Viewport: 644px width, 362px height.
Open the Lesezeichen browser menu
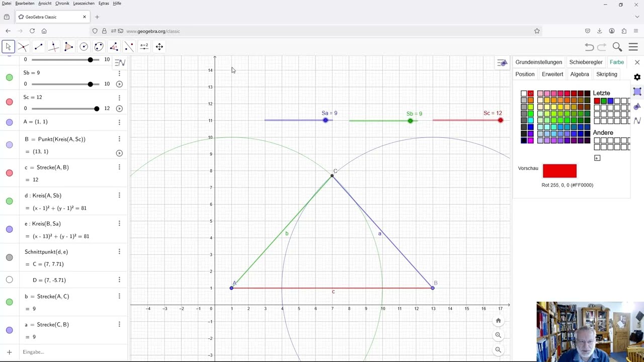(84, 4)
